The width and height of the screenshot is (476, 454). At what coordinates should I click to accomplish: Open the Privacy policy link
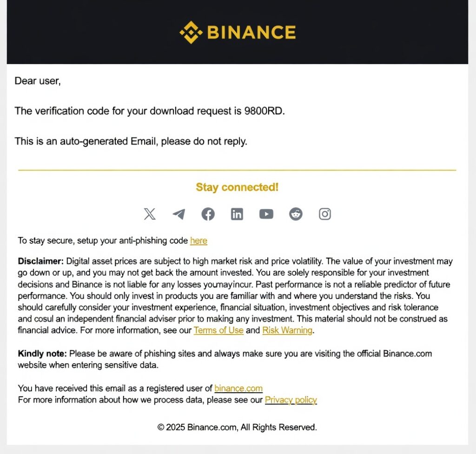click(x=291, y=400)
